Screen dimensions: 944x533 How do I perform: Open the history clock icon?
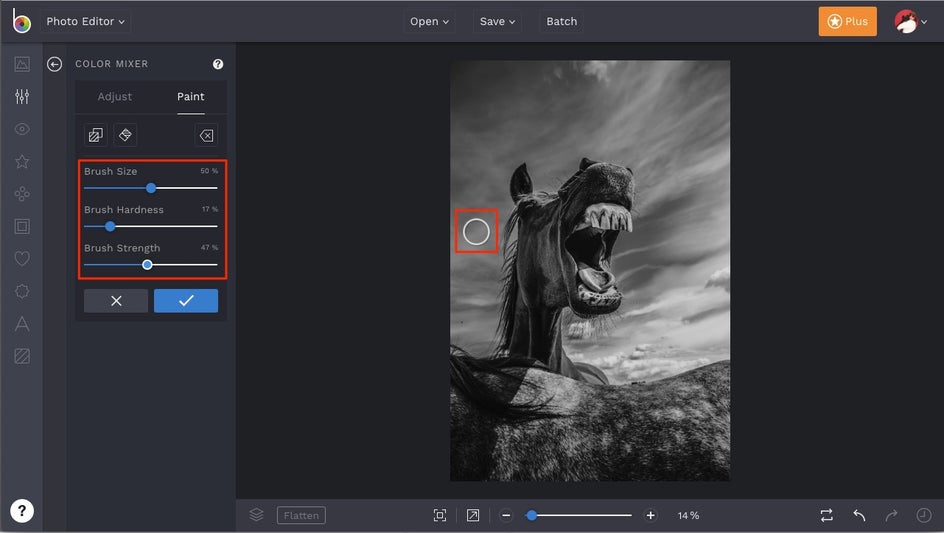(924, 515)
